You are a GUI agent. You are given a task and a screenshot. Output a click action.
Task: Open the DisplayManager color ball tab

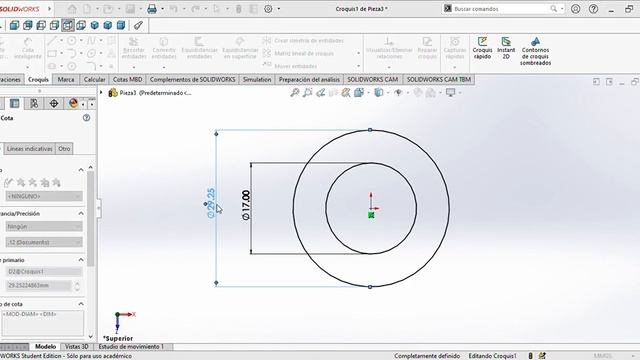point(73,103)
